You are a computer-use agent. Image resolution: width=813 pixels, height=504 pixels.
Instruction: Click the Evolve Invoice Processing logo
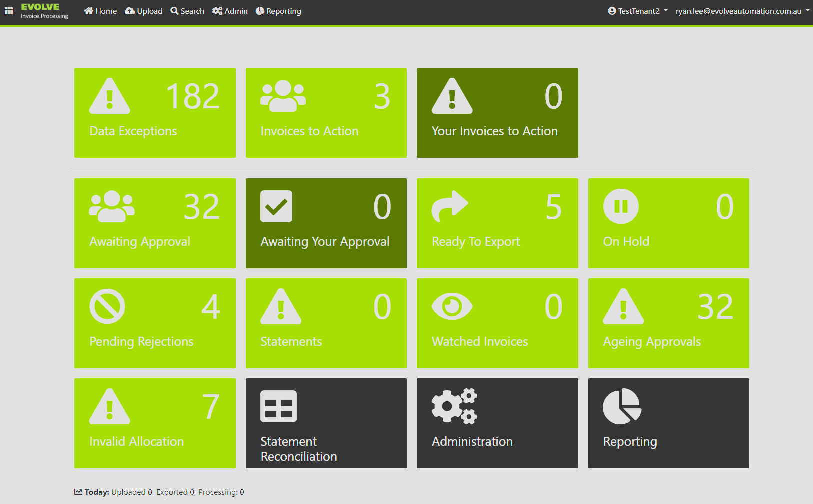point(44,11)
